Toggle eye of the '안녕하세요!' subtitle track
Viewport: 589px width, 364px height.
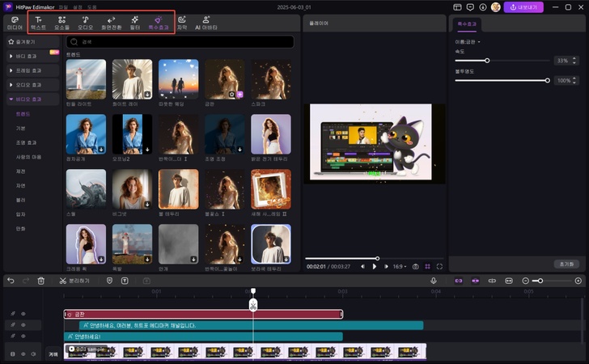pos(23,336)
